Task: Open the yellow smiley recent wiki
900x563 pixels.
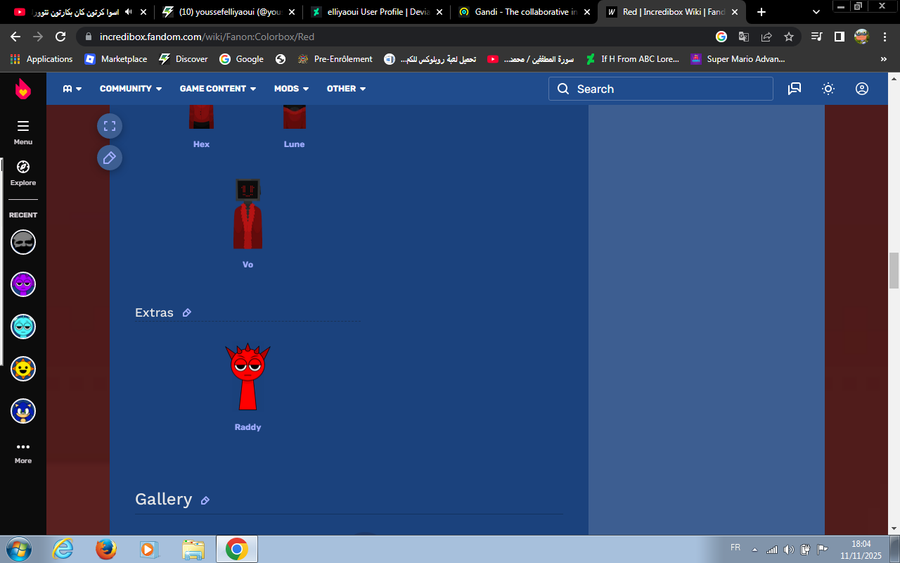Action: (x=23, y=369)
